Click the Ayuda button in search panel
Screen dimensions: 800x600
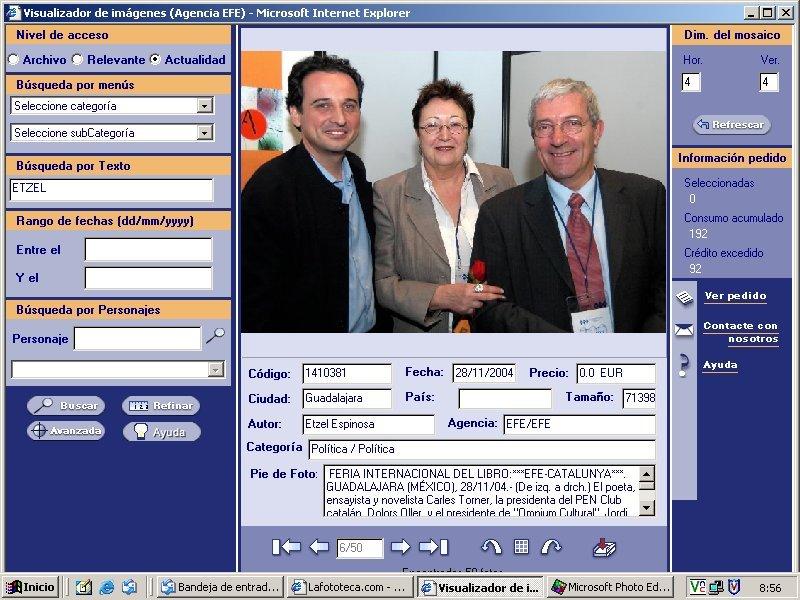[162, 432]
